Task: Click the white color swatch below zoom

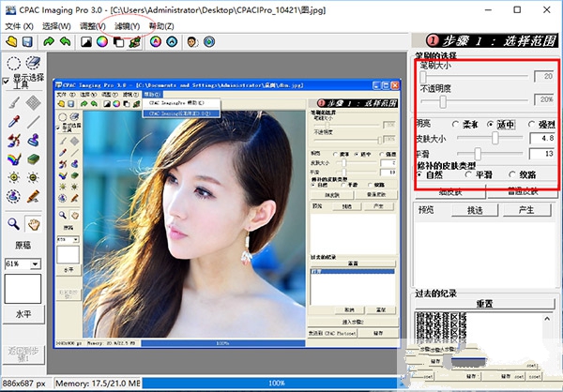Action: pos(23,289)
